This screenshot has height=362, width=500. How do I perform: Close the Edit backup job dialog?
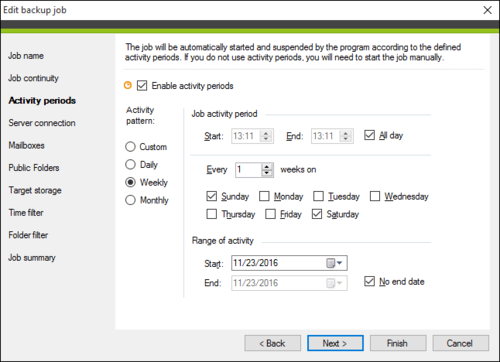488,10
